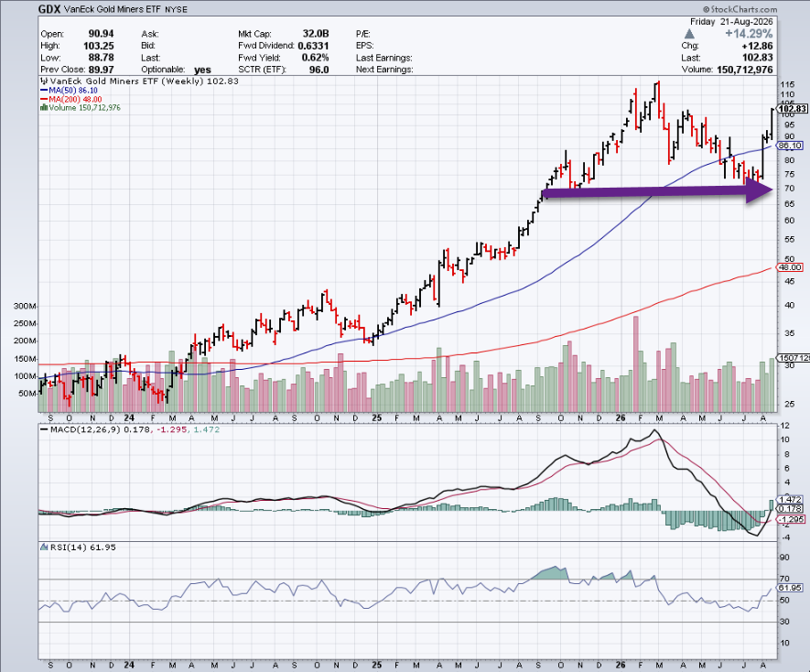This screenshot has height=672, width=810.
Task: Click the RSI(14) 61.95 indicator label
Action: click(x=78, y=547)
